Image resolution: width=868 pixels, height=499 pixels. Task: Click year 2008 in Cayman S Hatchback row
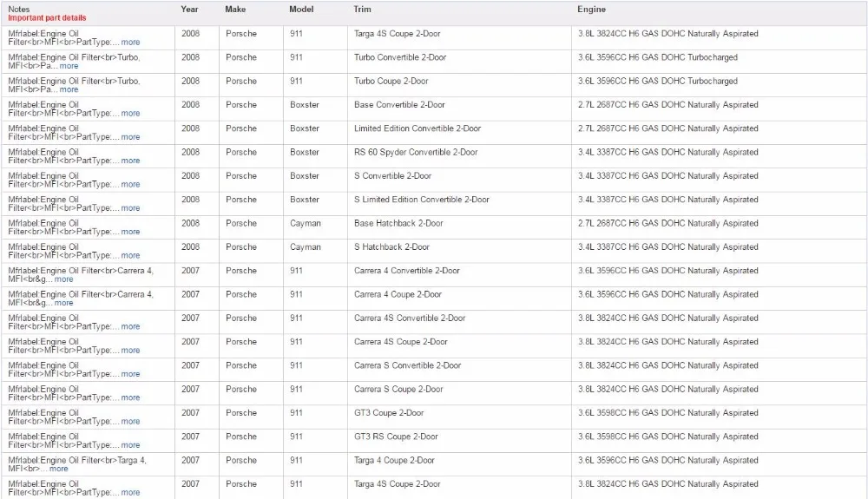coord(190,247)
